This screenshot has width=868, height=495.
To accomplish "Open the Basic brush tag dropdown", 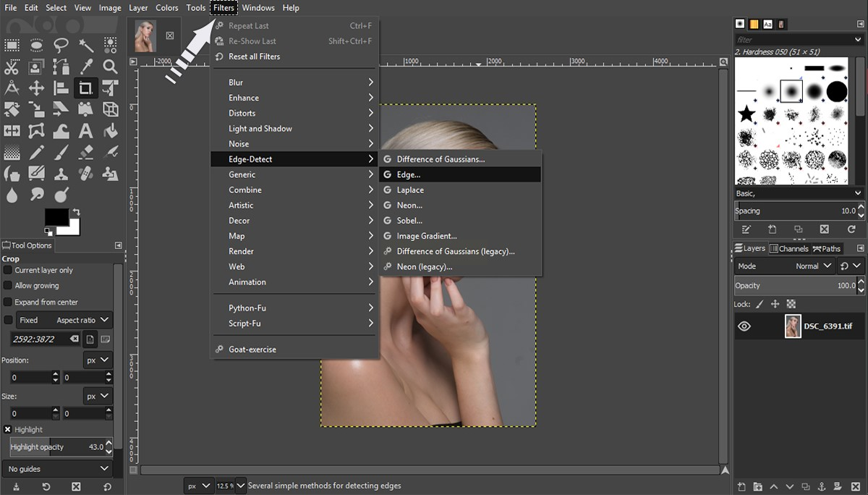I will click(x=799, y=194).
